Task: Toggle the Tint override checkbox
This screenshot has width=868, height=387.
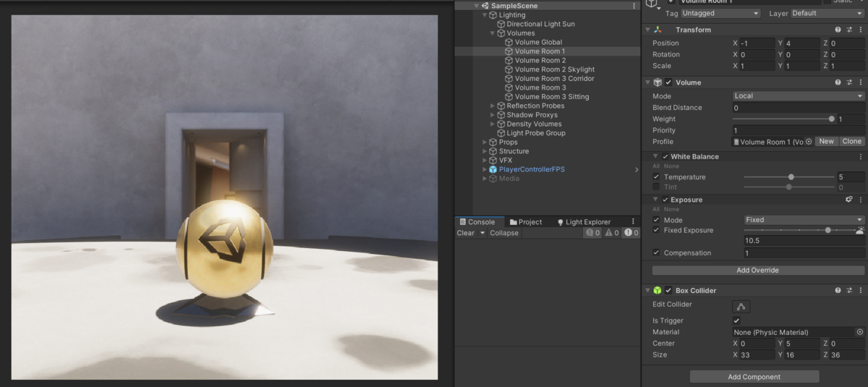Action: click(656, 187)
